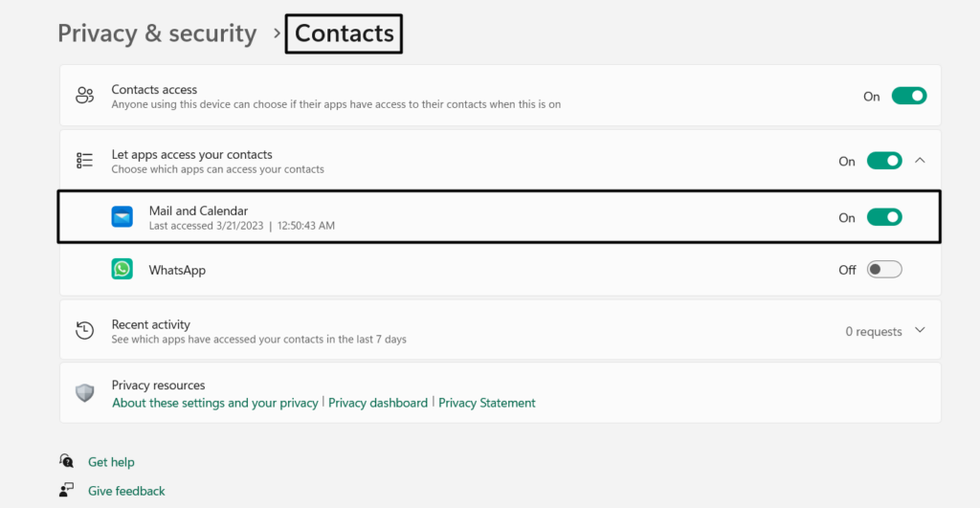This screenshot has width=980, height=508.
Task: Click the Get help icon
Action: click(x=66, y=462)
